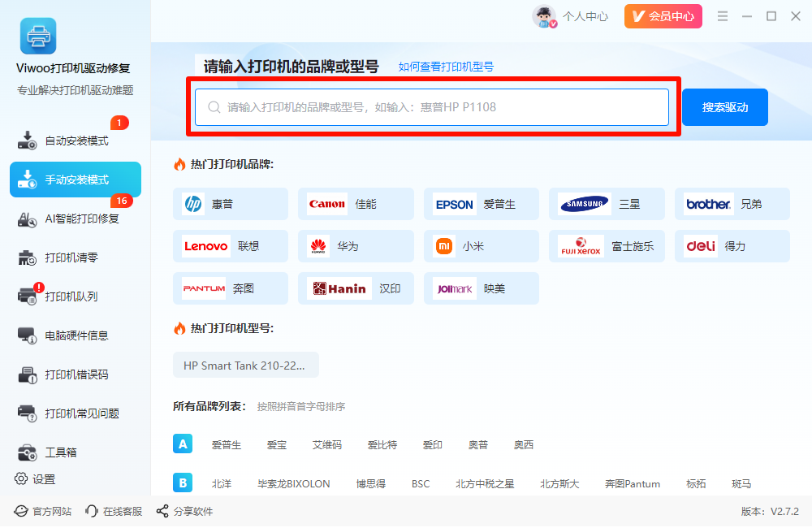This screenshot has height=528, width=812.
Task: Open 爱普生 in brand list row A
Action: (227, 444)
